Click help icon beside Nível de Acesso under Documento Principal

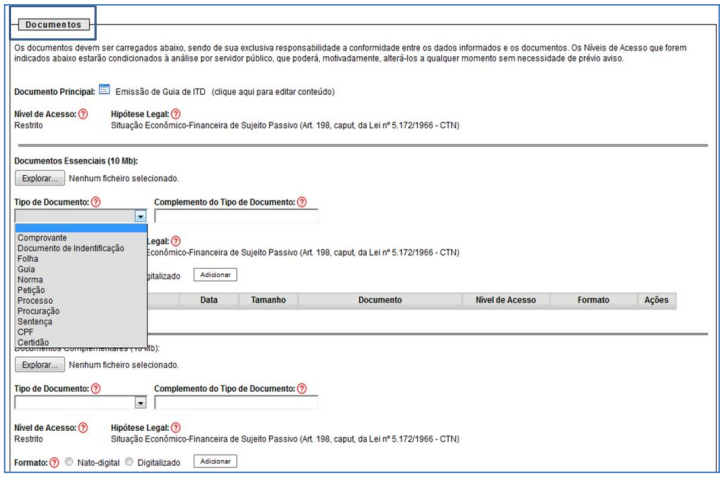click(x=84, y=115)
